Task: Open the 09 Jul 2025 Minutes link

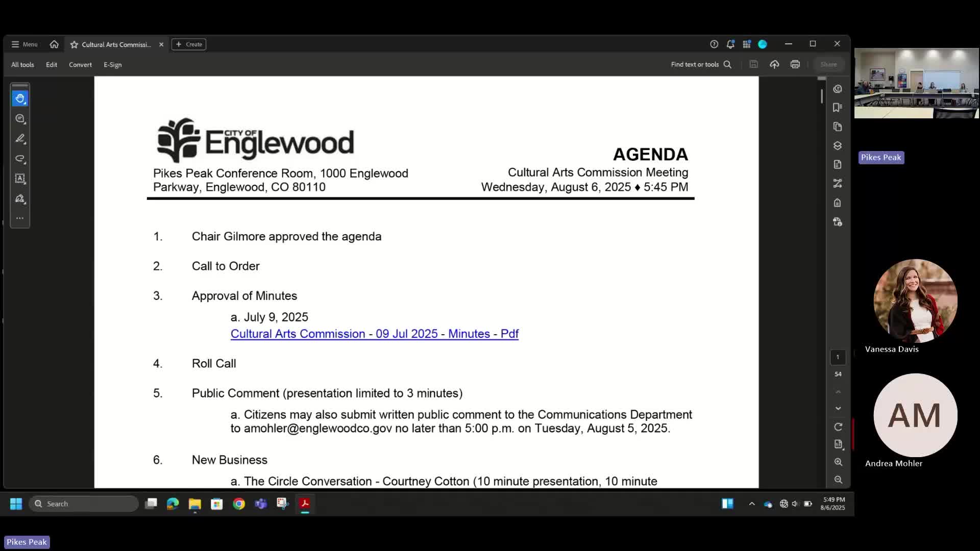Action: (x=374, y=334)
